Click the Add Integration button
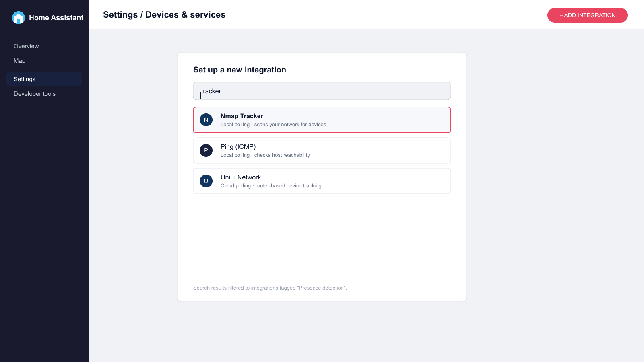Screen dimensions: 644x362 588,15
